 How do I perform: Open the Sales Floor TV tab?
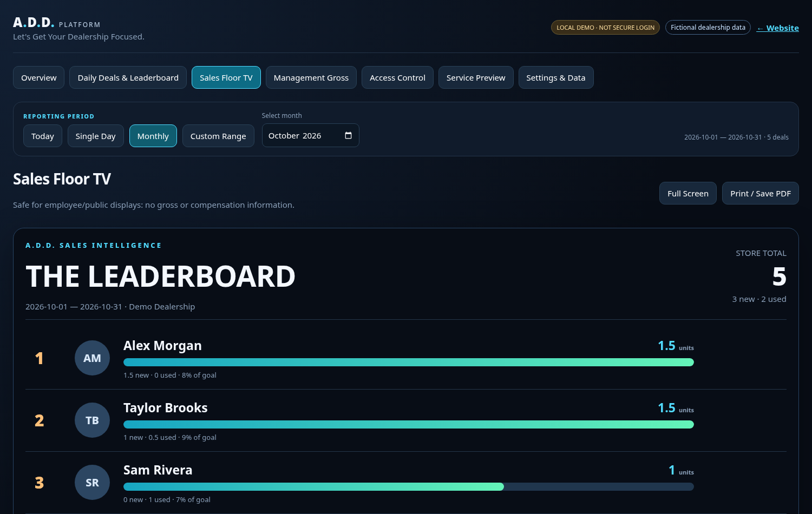click(x=226, y=77)
